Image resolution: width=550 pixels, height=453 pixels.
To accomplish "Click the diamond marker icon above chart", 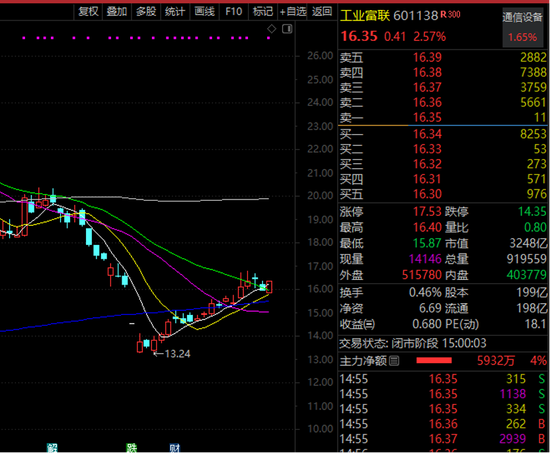I will point(271,29).
